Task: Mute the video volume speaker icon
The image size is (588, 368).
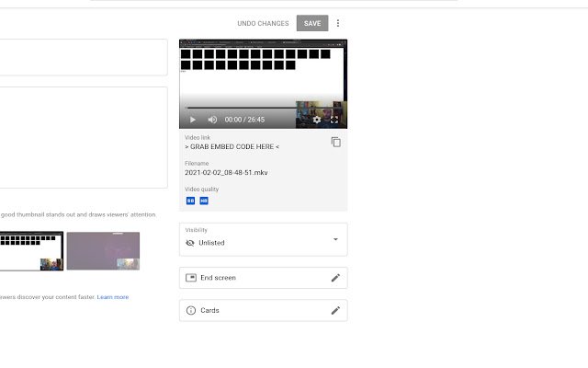Action: pos(212,120)
